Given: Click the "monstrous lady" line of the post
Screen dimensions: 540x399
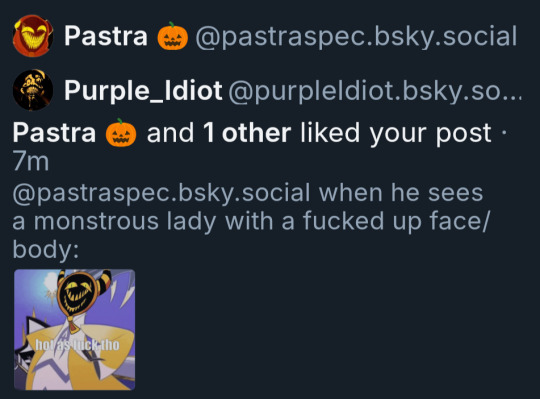Looking at the screenshot, I should [x=251, y=221].
